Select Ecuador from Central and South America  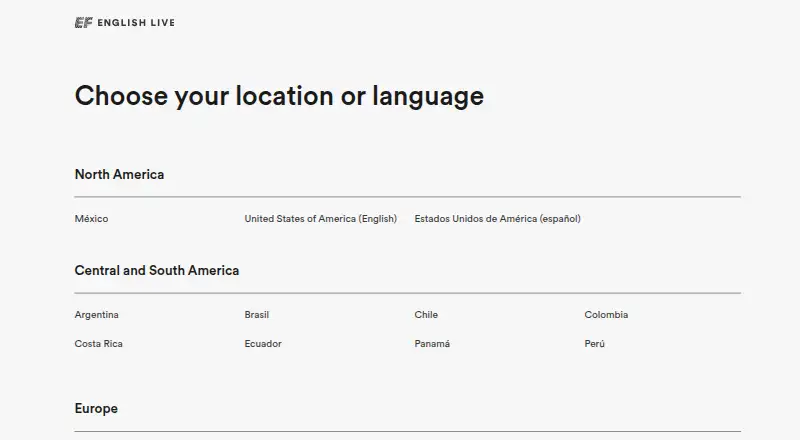tap(263, 344)
